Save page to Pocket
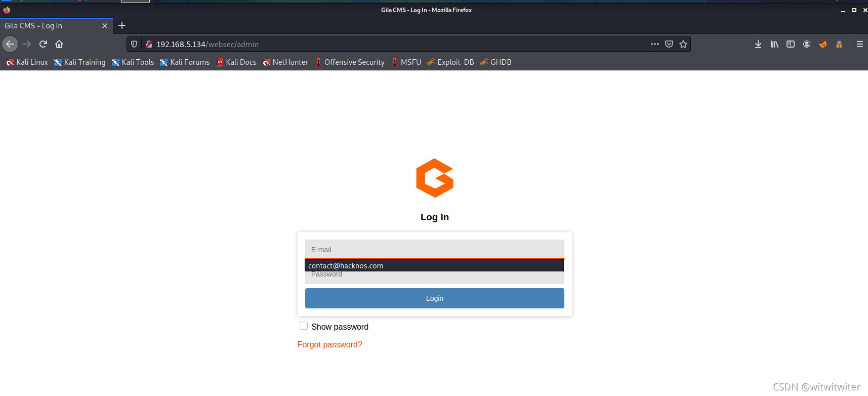The height and width of the screenshot is (396, 868). 669,44
